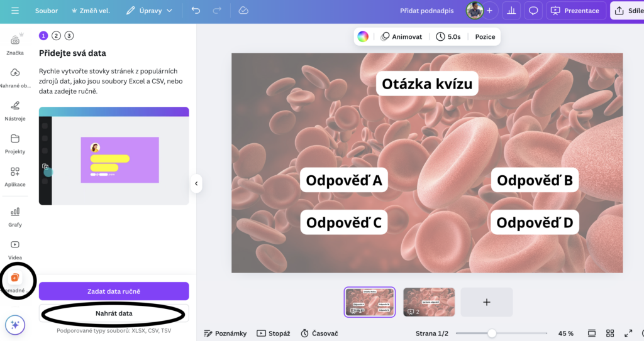
Task: Open the background color picker
Action: [x=363, y=36]
